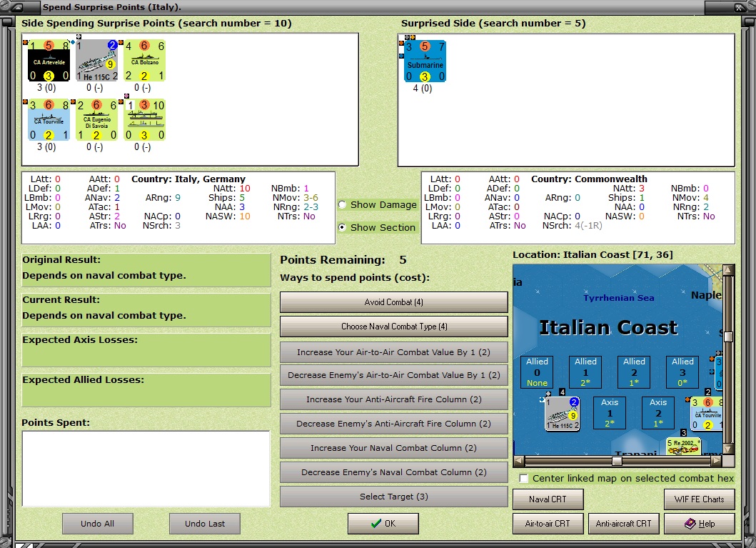Image resolution: width=756 pixels, height=548 pixels.
Task: Click the map vertical scrollbar thumb
Action: coord(729,337)
